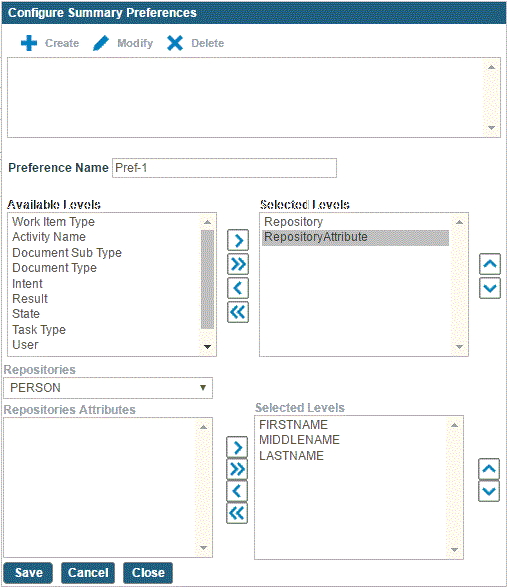Click the Close button

point(148,573)
